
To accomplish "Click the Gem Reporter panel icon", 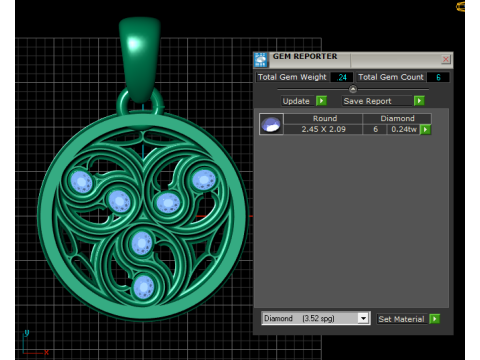I will 260,60.
